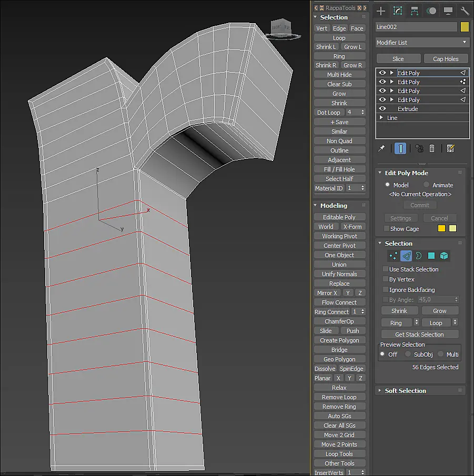Open the Utilities wrench panel
Viewport: 474px width, 476px height.
pos(465,11)
